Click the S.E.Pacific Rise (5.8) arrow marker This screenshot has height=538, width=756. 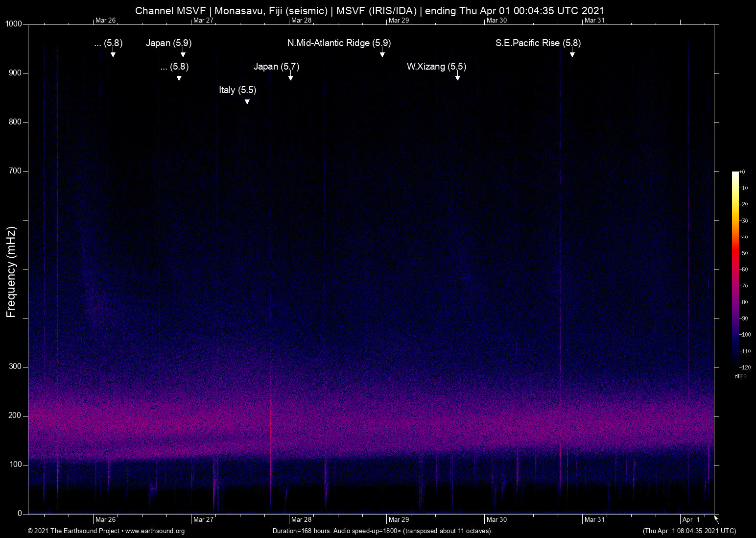click(572, 54)
